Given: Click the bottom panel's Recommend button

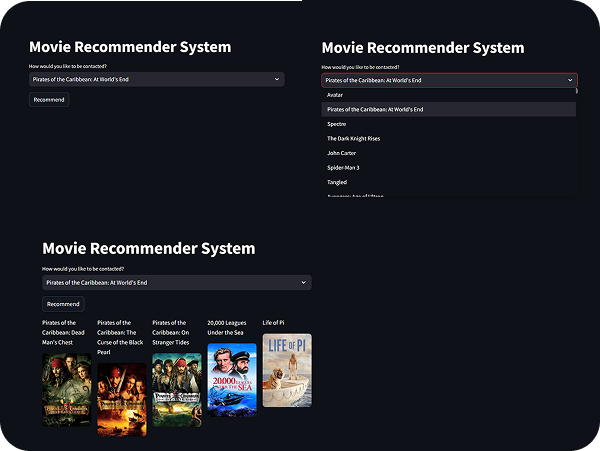Looking at the screenshot, I should (63, 304).
